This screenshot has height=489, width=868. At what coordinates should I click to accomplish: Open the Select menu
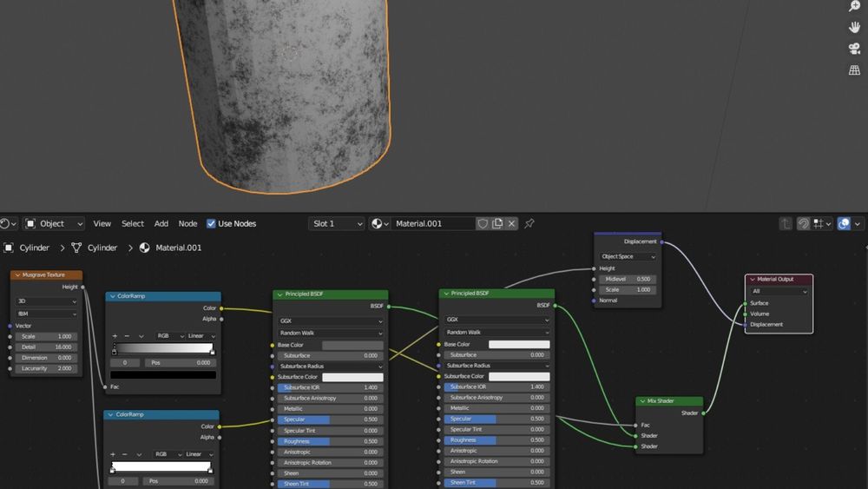132,224
